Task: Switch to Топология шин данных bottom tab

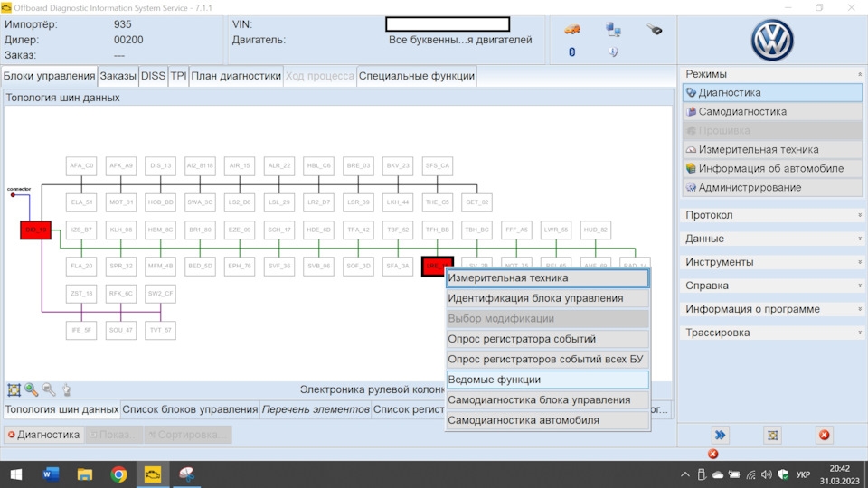Action: tap(61, 409)
